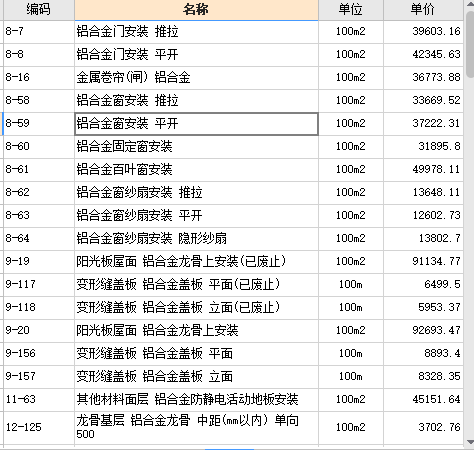Image resolution: width=474 pixels, height=450 pixels.
Task: Select row 龙骨基层 铝合金龙骨 单向 500
Action: tap(196, 428)
